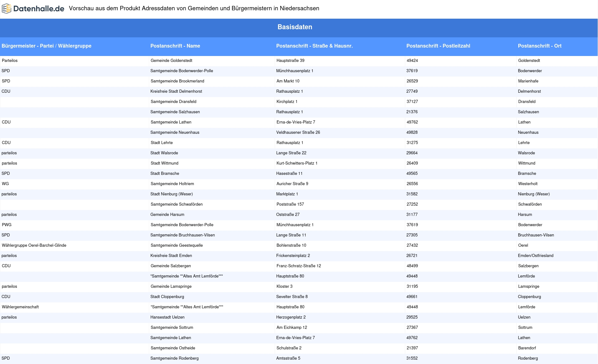The height and width of the screenshot is (364, 598).
Task: Select cell Marktplatz 1
Action: click(287, 194)
